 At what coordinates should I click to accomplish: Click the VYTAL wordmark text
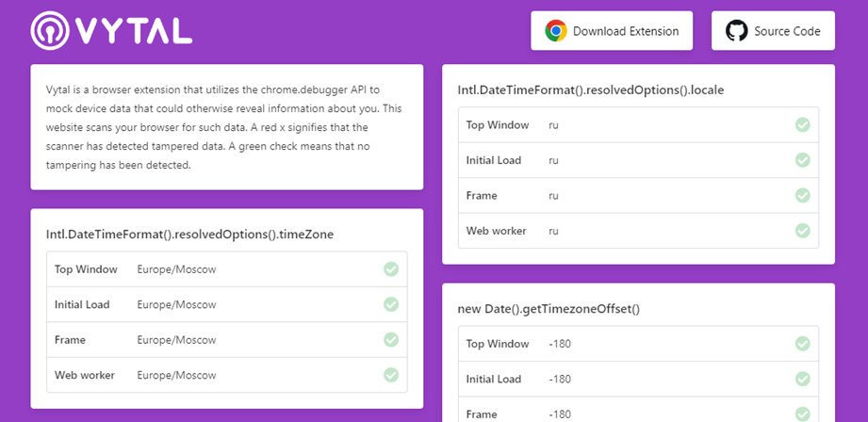134,31
